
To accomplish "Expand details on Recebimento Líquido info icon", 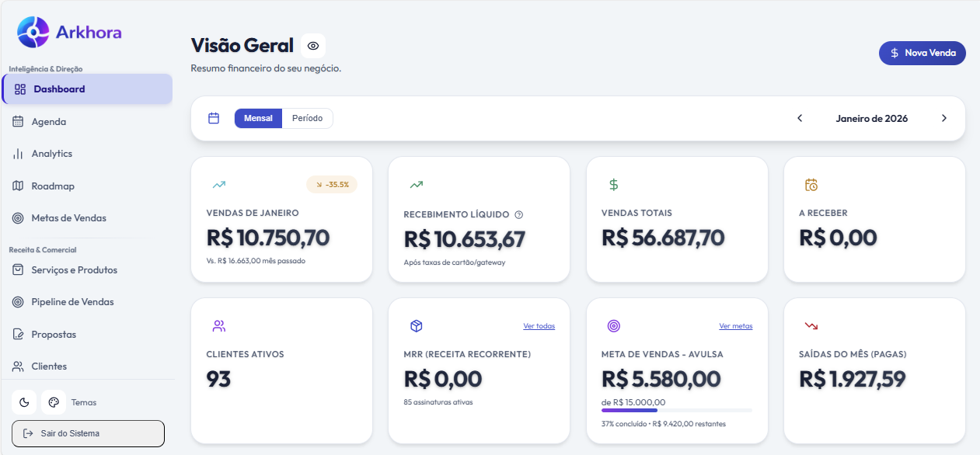I will (x=518, y=214).
